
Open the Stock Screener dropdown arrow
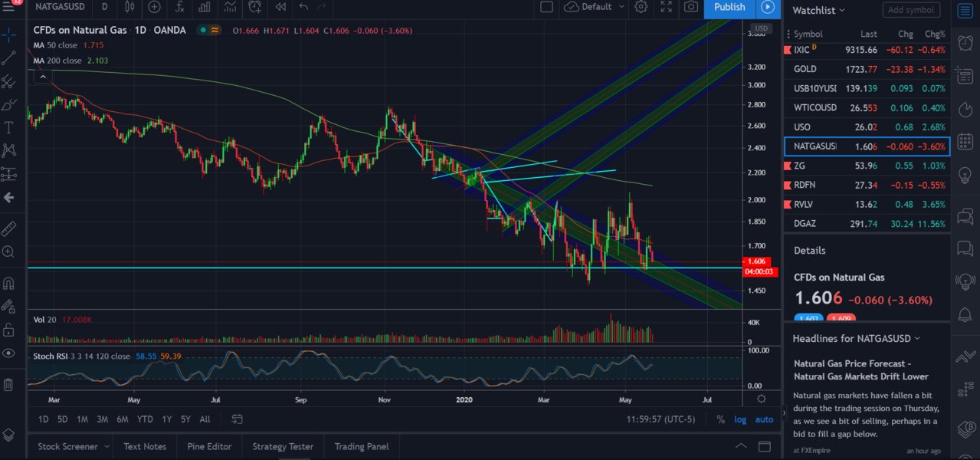coord(107,446)
